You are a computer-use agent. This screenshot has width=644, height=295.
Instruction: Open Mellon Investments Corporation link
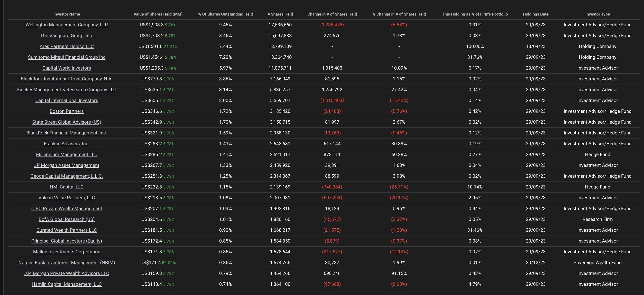click(66, 252)
